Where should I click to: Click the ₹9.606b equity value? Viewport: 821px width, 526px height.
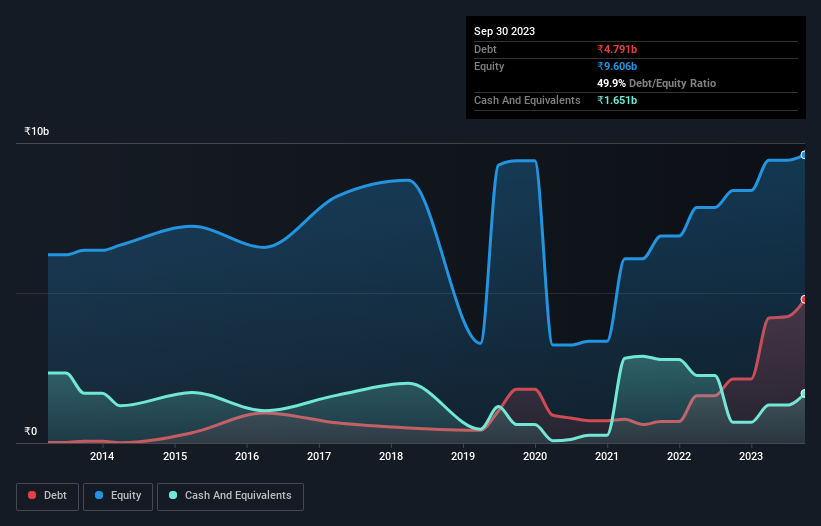click(x=617, y=66)
